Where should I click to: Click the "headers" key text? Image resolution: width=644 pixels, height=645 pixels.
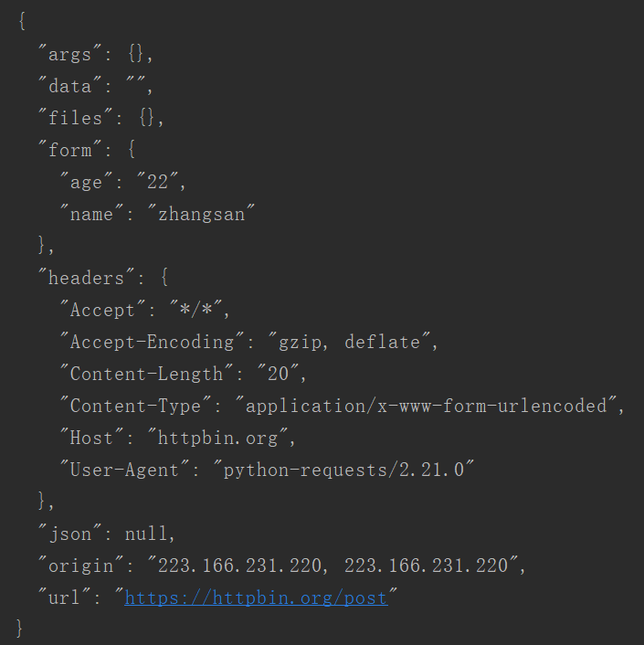[x=87, y=278]
